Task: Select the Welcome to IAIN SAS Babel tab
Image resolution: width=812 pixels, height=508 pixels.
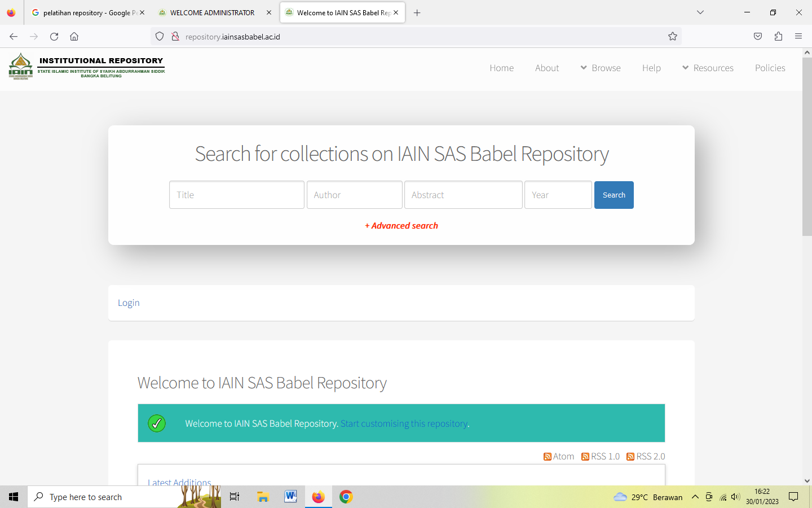Action: click(342, 12)
